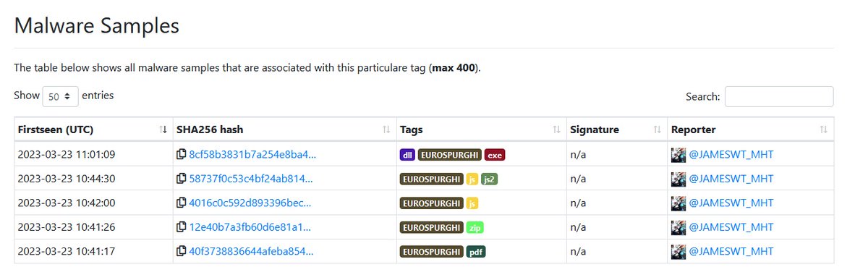Copy hash 8cf58b3831b7a254e8ba4 via its copy icon
Image resolution: width=868 pixels, height=267 pixels.
182,154
